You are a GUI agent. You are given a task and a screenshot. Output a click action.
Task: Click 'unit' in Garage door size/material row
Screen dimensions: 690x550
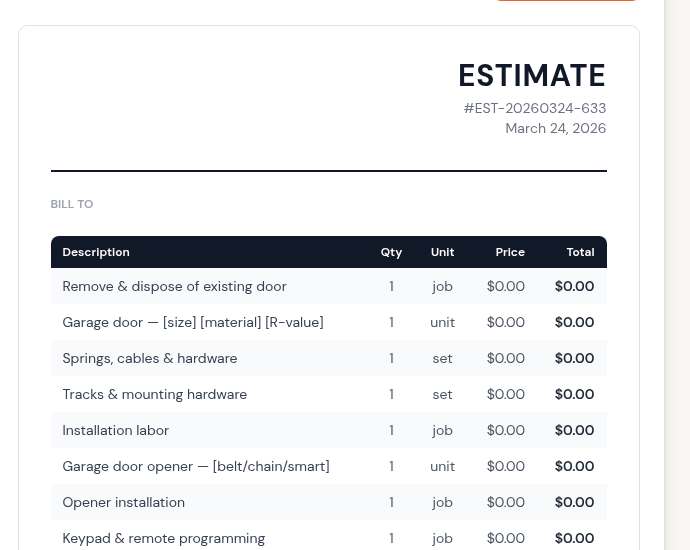click(x=442, y=323)
